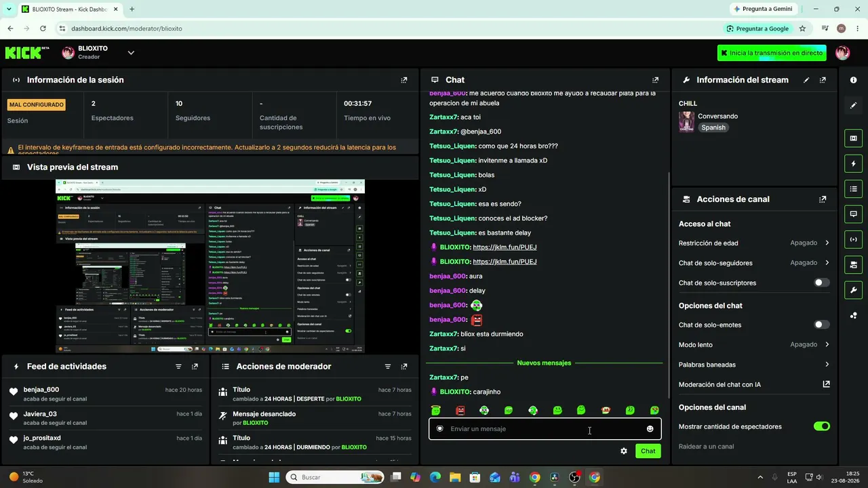Expand Modo lento setting
Screen dimensions: 868x488
[x=754, y=344]
